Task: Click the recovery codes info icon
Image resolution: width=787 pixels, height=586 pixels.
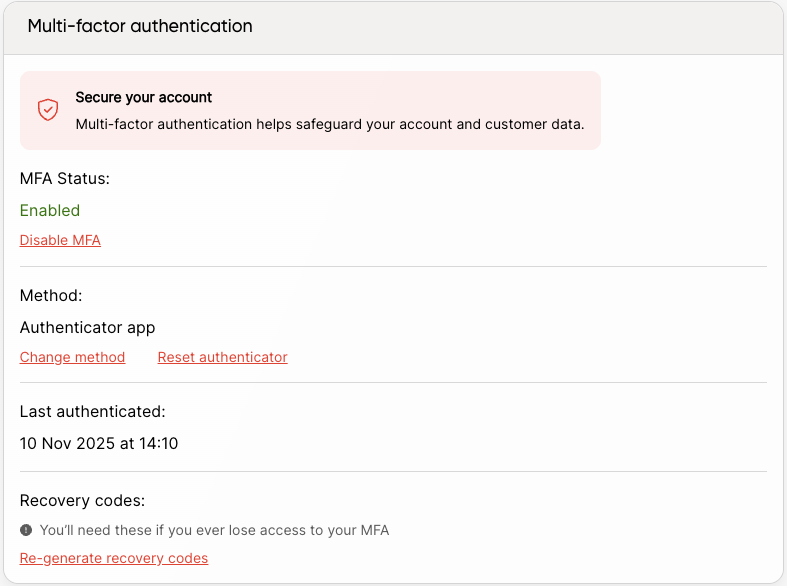Action: click(26, 530)
